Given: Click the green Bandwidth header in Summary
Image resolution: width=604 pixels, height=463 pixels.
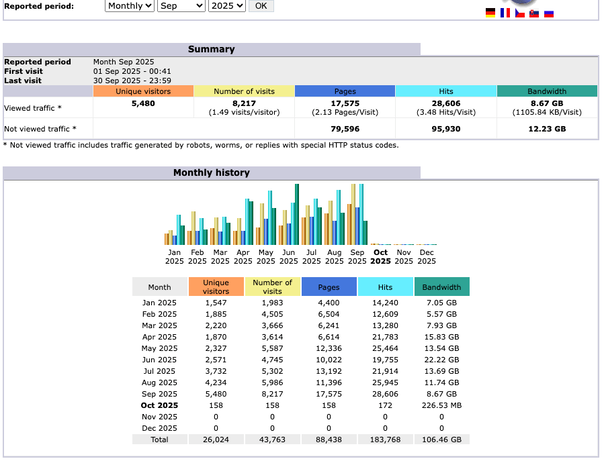Looking at the screenshot, I should (547, 91).
